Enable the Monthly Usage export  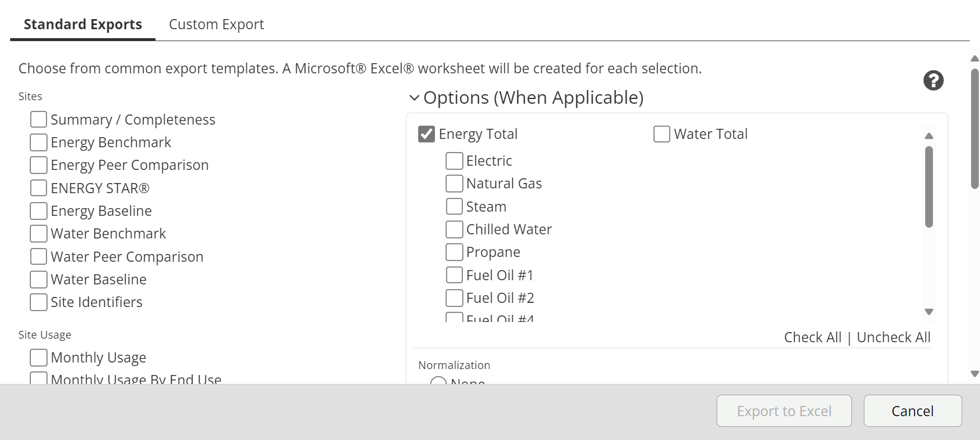39,358
